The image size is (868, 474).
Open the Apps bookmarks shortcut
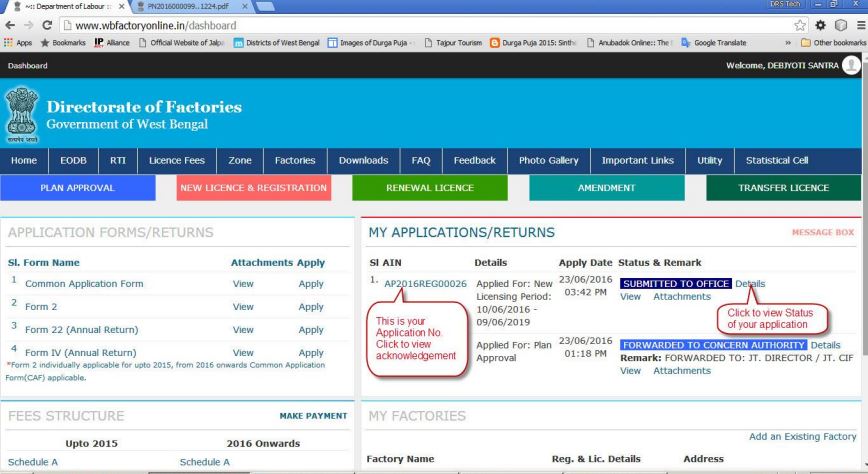click(x=18, y=43)
